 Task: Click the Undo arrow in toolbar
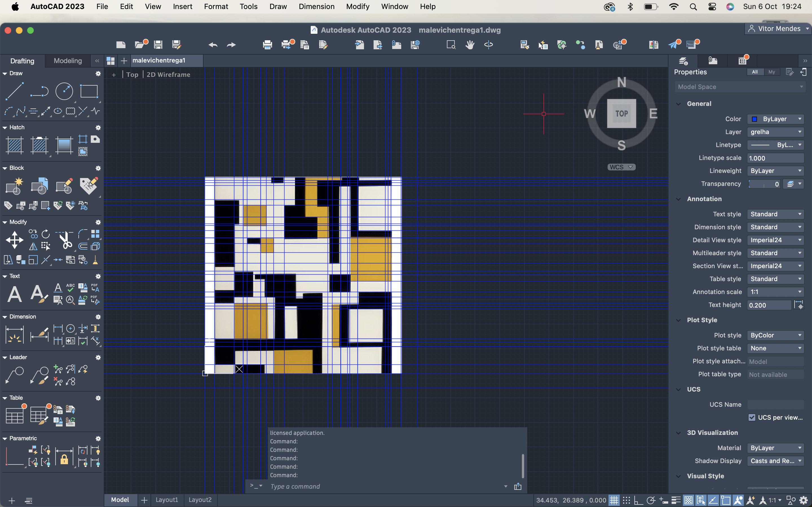[x=213, y=45]
